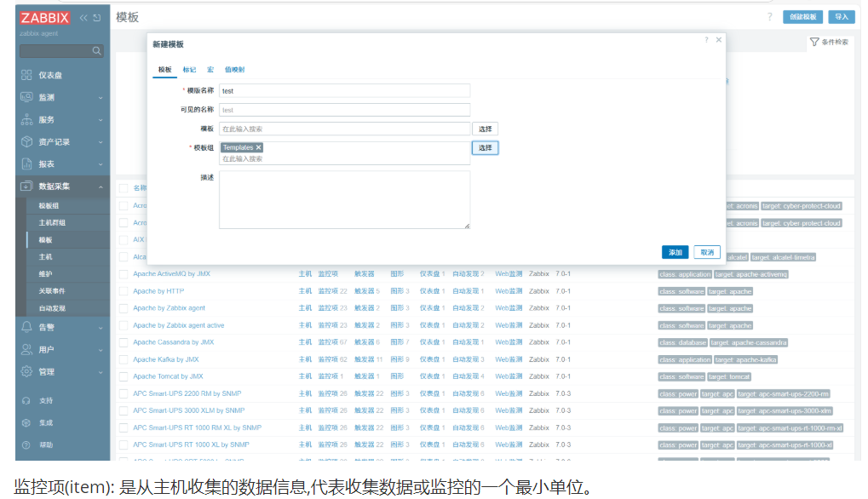This screenshot has height=499, width=868.
Task: Expand the 用户 menu chevron
Action: tap(101, 350)
